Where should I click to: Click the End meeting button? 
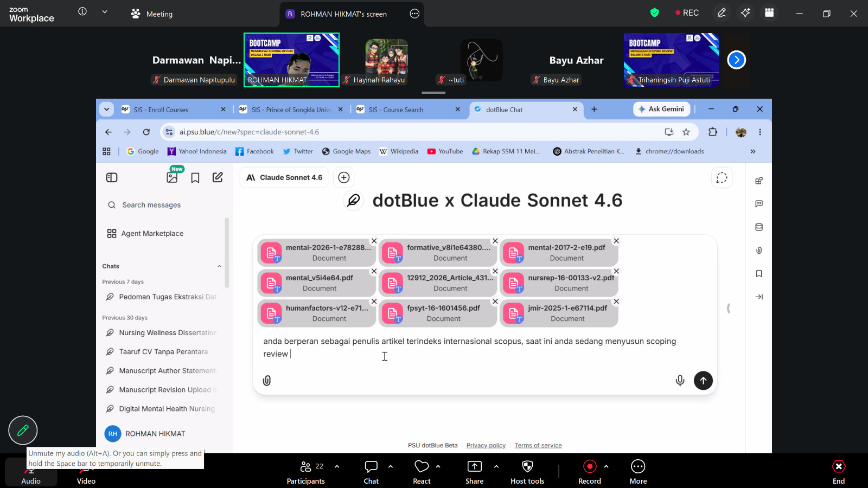(x=839, y=472)
